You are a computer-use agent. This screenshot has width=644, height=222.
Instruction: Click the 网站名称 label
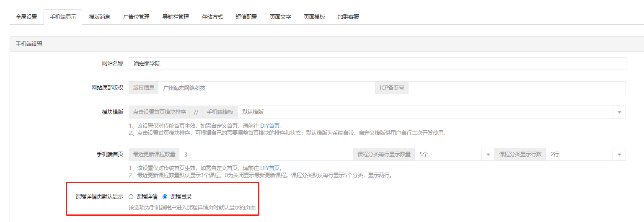click(x=113, y=63)
